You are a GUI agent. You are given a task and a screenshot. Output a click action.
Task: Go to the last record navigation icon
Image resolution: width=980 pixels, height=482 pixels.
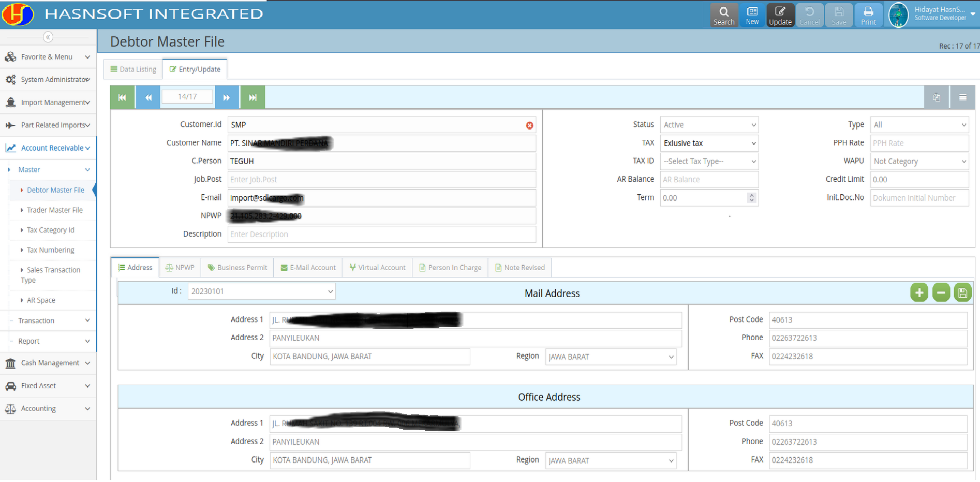coord(252,97)
